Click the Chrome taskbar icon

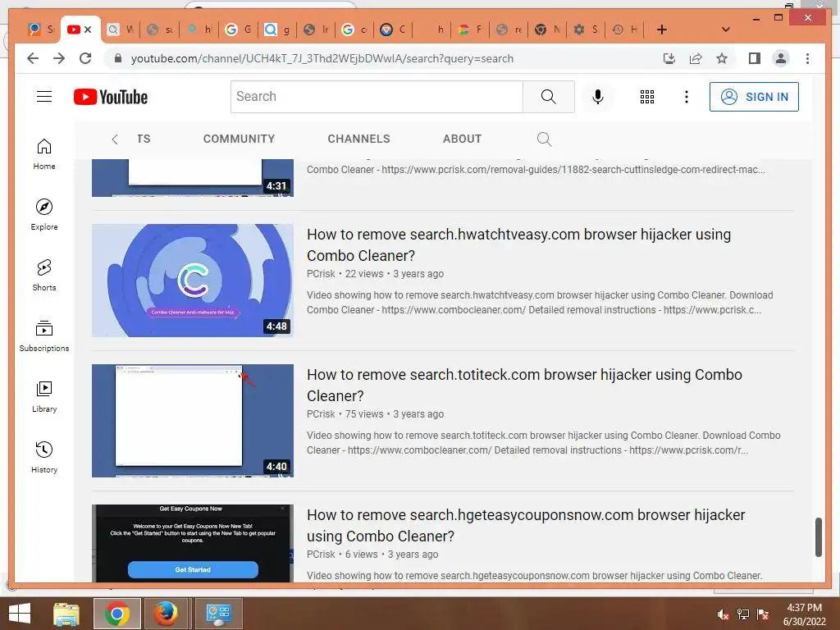click(116, 614)
